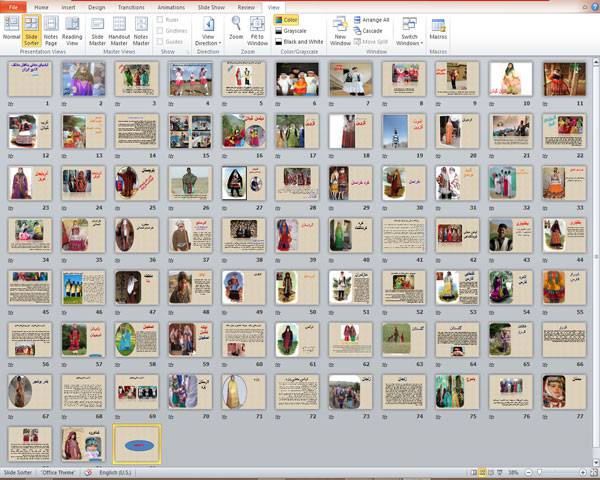This screenshot has height=480, width=600.
Task: Click animation star under slide 2
Action: click(x=64, y=104)
